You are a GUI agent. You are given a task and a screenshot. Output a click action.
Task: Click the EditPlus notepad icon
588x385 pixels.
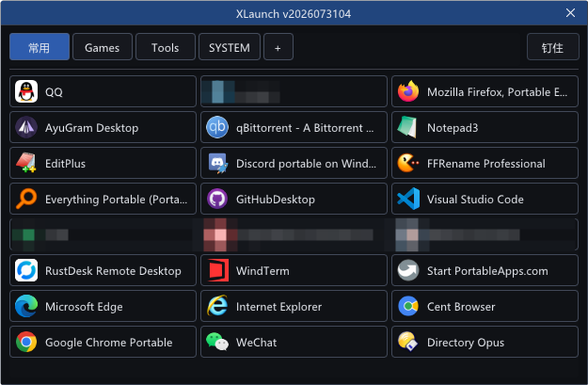click(26, 163)
